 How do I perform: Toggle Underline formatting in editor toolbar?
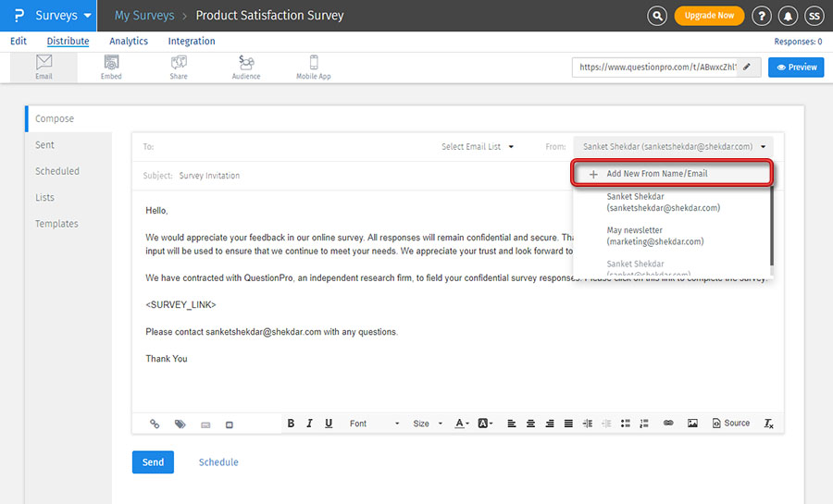click(x=329, y=424)
